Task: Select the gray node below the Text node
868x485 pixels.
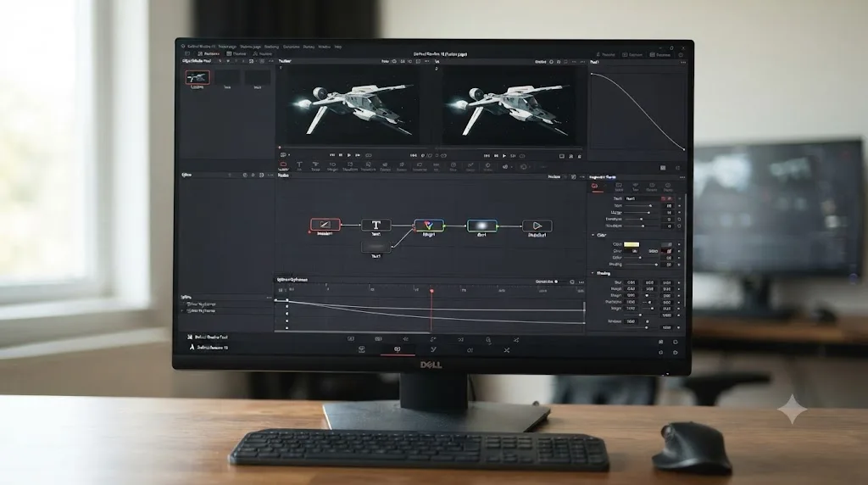Action: point(376,247)
